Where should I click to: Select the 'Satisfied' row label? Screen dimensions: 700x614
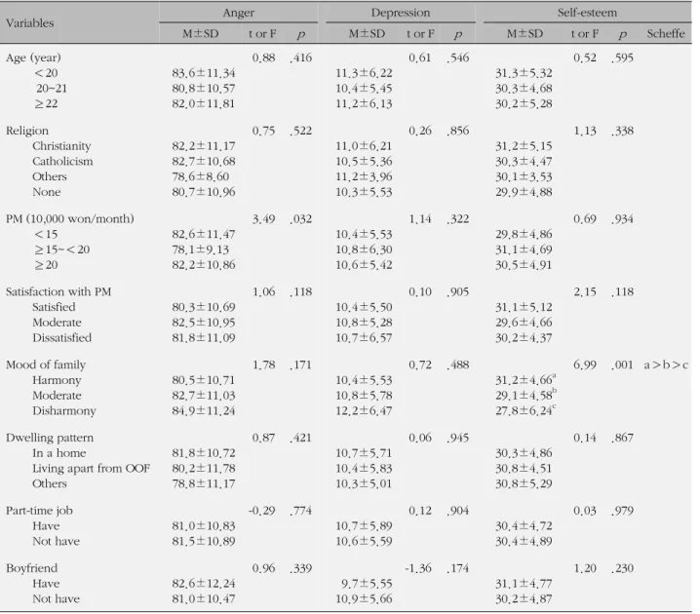(54, 307)
